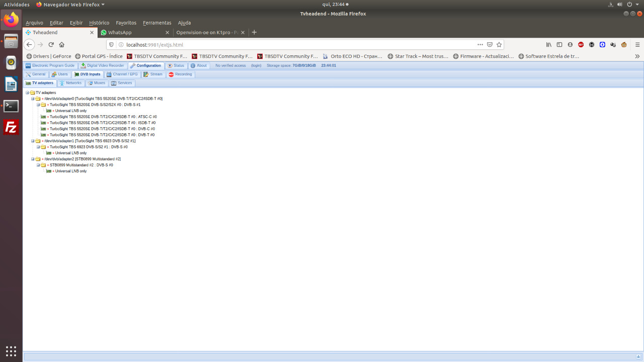644x362 pixels.
Task: Collapse the /dev/dvb/adapter2 STB0899 node
Action: [33, 159]
